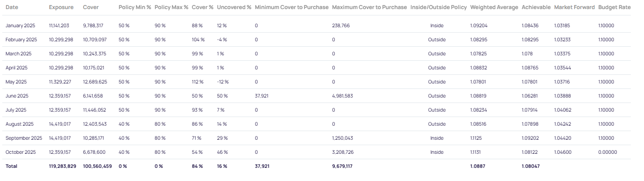Select the January 2025 row
The image size is (644, 181).
coord(318,25)
